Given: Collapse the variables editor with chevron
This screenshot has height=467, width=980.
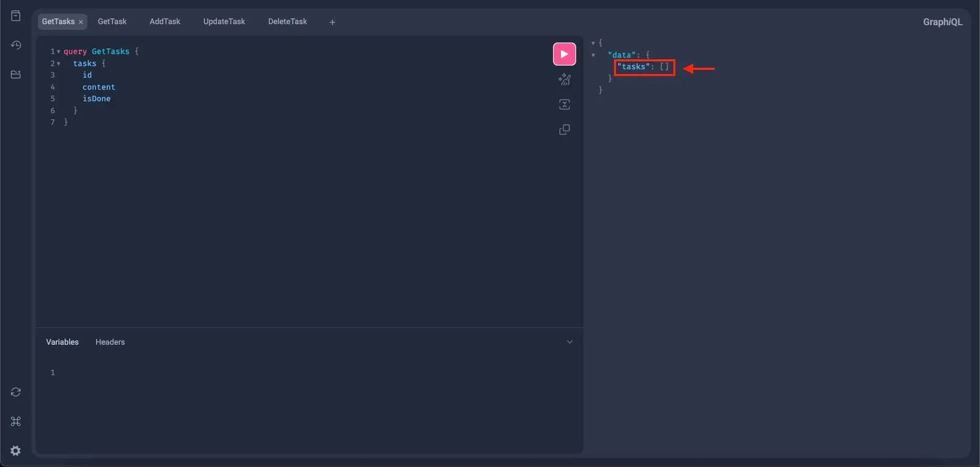Looking at the screenshot, I should [569, 342].
